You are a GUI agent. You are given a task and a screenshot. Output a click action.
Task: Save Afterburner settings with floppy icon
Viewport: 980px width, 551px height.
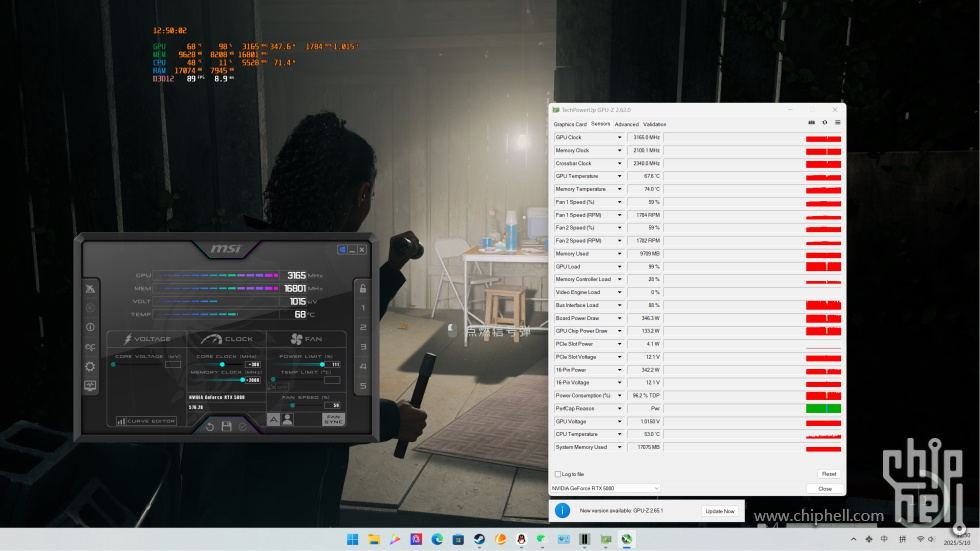[226, 426]
